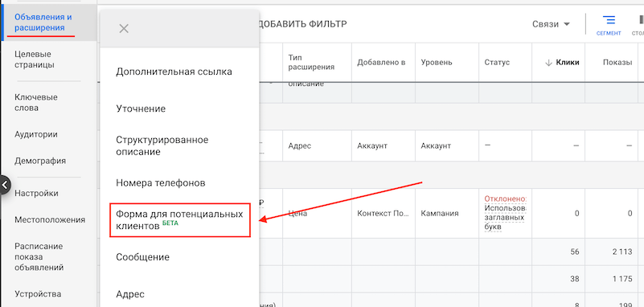Click Показы column header
Viewport: 644px width, 307px height.
pyautogui.click(x=617, y=63)
